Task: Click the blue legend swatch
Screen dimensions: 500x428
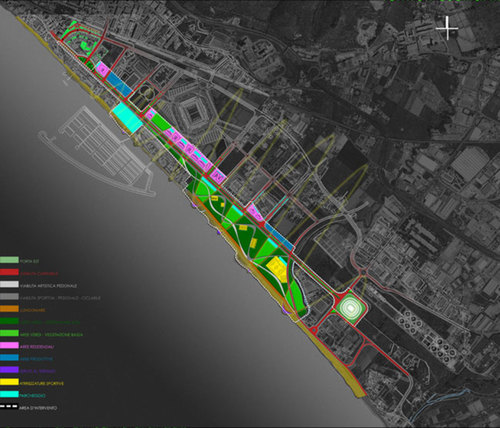Action: click(x=9, y=358)
